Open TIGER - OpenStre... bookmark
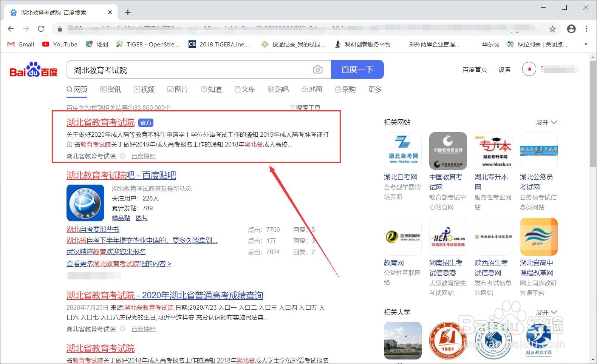The image size is (597, 364). (x=147, y=44)
